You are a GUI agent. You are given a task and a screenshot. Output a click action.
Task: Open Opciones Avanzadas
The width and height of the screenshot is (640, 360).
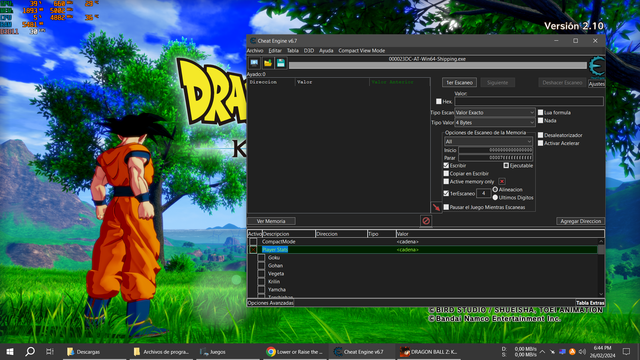point(270,303)
